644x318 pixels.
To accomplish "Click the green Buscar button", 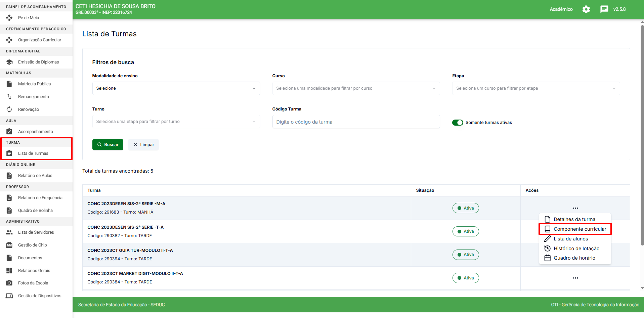I will click(108, 145).
